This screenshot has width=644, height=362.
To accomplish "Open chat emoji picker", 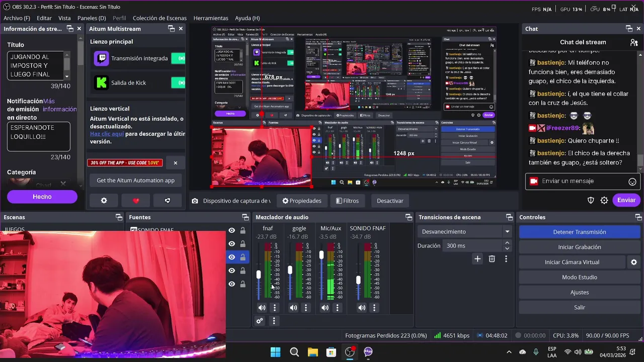I will click(632, 182).
